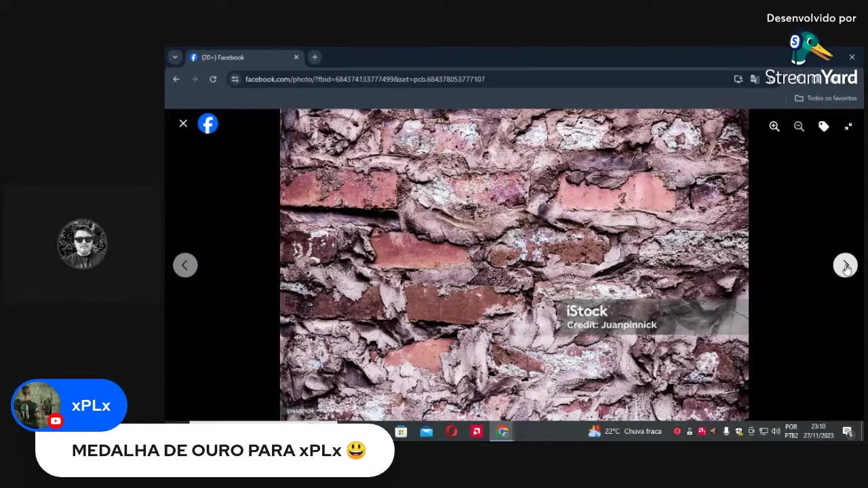
Task: Open Microsoft Store from the taskbar
Action: pyautogui.click(x=401, y=432)
